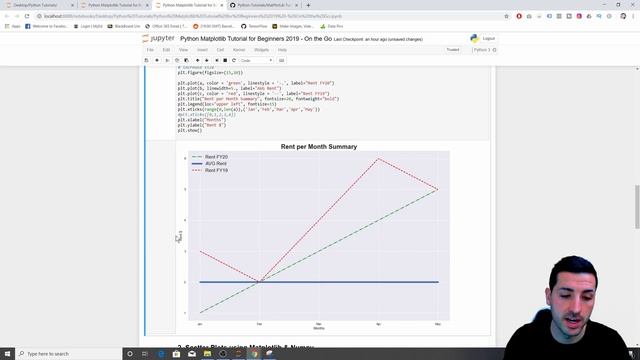640x360 pixels.
Task: Open the File menu
Action: click(x=150, y=50)
